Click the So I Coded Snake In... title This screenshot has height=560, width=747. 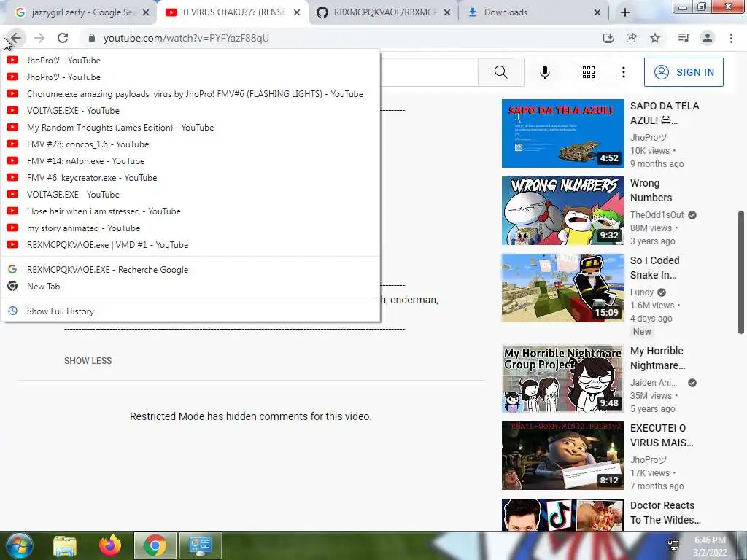click(655, 268)
